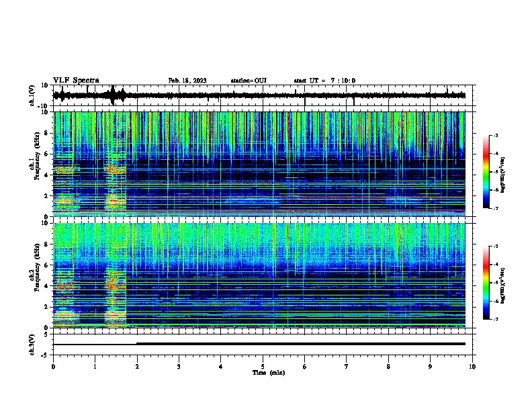The image size is (532, 411).
Task: Click time-axis tick label "3"
Action: pyautogui.click(x=179, y=367)
